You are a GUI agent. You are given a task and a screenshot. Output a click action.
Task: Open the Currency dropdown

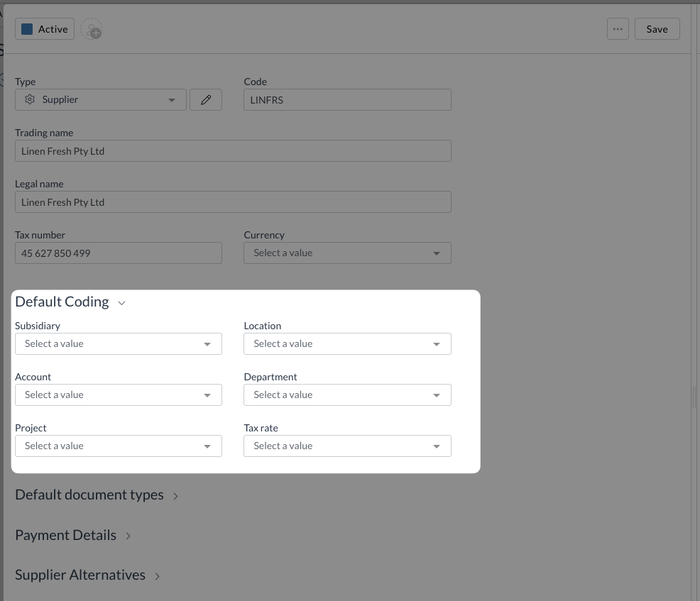point(347,253)
